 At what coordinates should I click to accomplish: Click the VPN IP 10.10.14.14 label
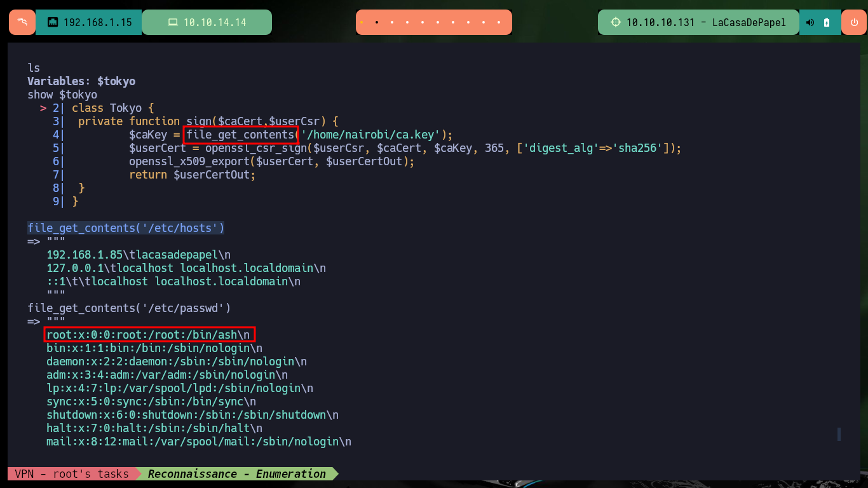[215, 22]
